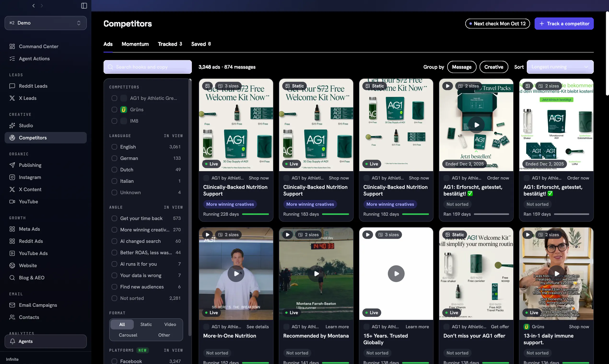Check the IM8 competitor filter

[x=114, y=121]
